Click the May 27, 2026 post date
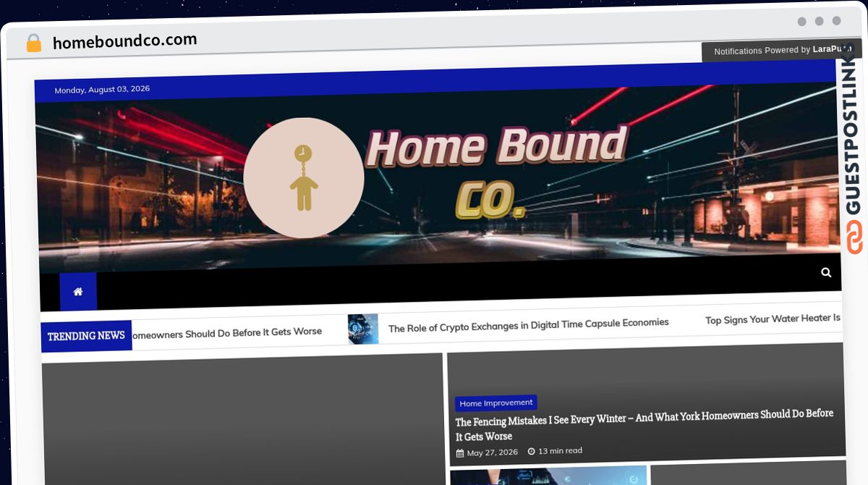The width and height of the screenshot is (868, 485). pos(493,452)
